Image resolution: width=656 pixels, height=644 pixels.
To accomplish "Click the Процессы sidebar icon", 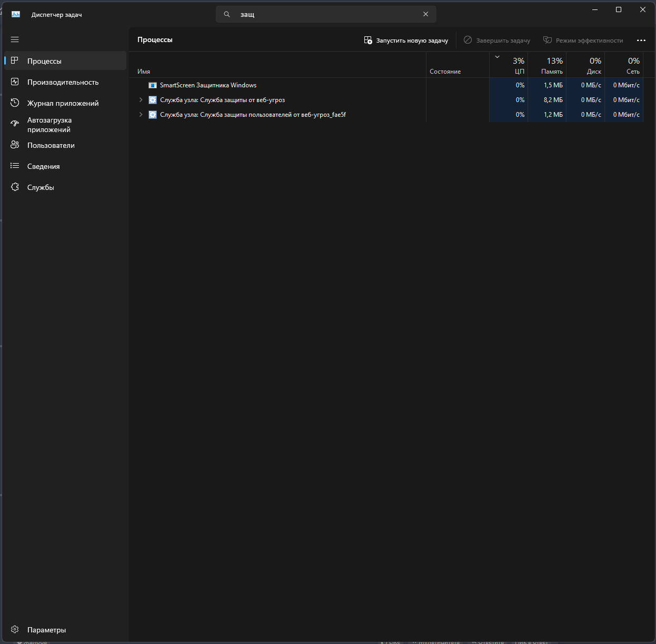I will pos(15,61).
